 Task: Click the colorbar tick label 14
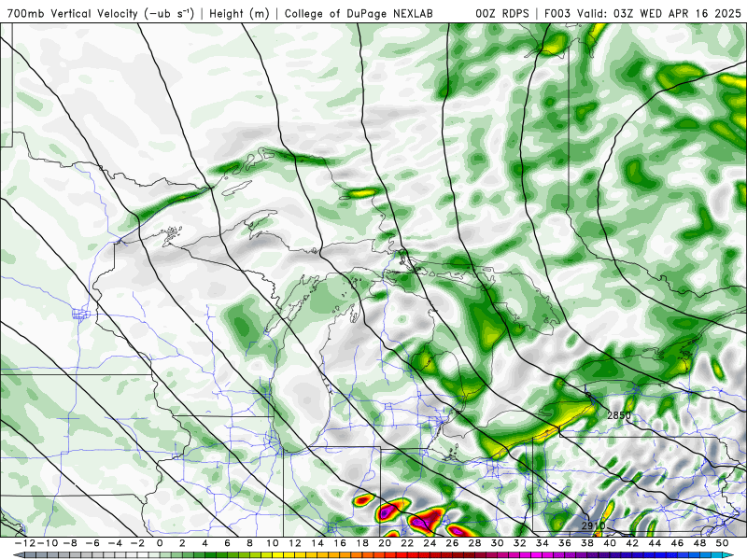tap(317, 543)
